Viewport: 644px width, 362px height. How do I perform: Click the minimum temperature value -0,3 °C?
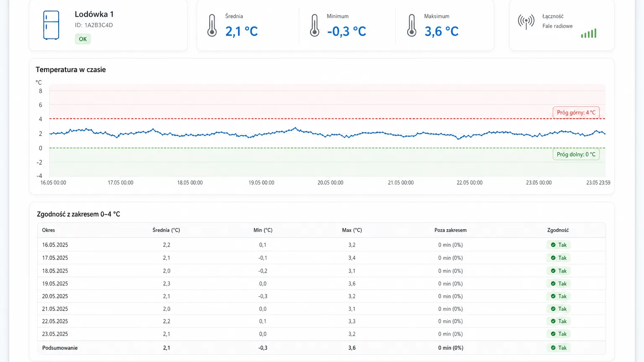pyautogui.click(x=347, y=31)
